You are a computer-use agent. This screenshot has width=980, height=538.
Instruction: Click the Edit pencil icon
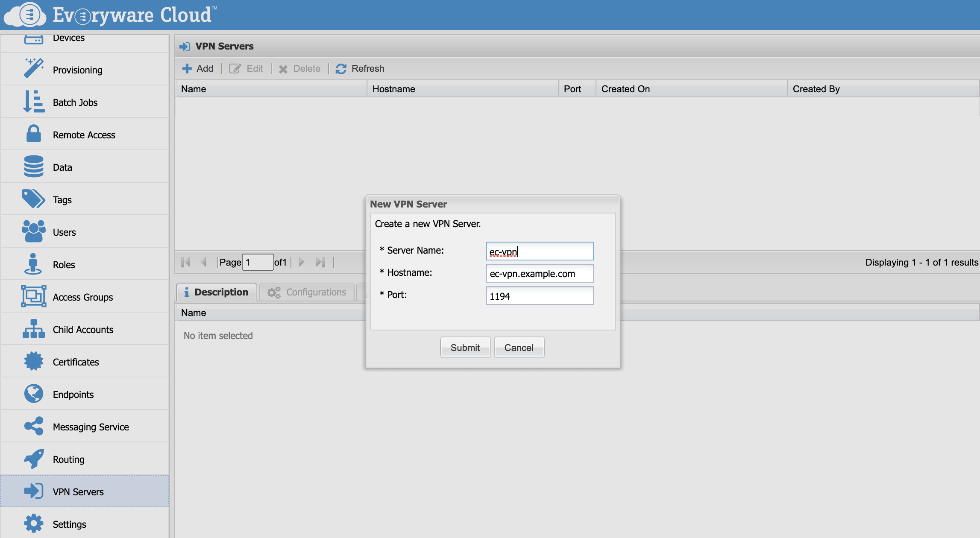coord(235,69)
